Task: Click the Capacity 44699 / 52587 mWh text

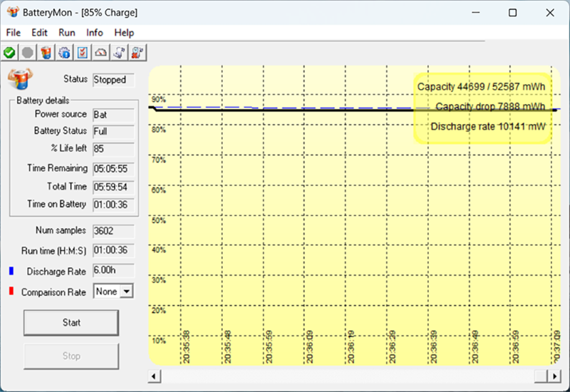Action: tap(481, 87)
